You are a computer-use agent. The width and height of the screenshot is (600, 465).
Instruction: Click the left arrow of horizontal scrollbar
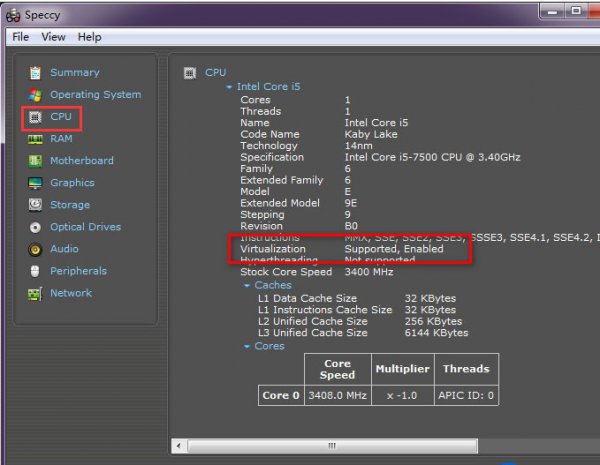tap(179, 446)
